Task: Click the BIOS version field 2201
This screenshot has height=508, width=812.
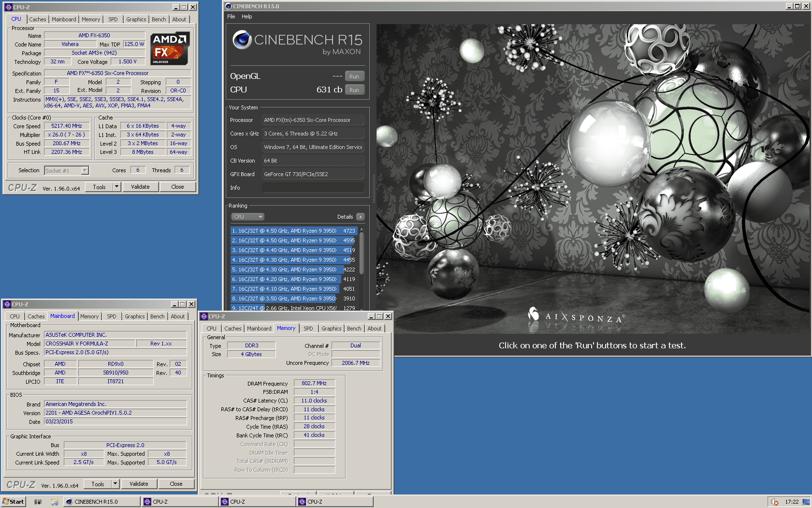Action: (x=116, y=413)
